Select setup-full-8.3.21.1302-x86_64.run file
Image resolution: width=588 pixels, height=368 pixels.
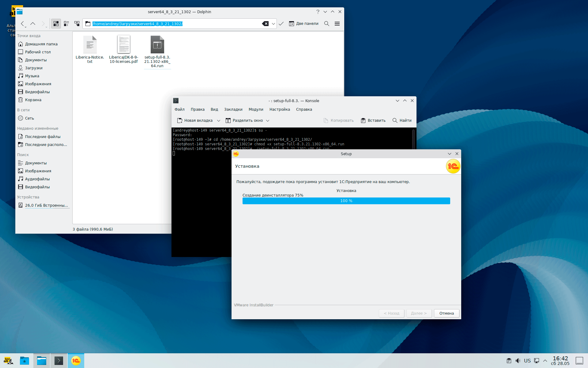tap(157, 45)
